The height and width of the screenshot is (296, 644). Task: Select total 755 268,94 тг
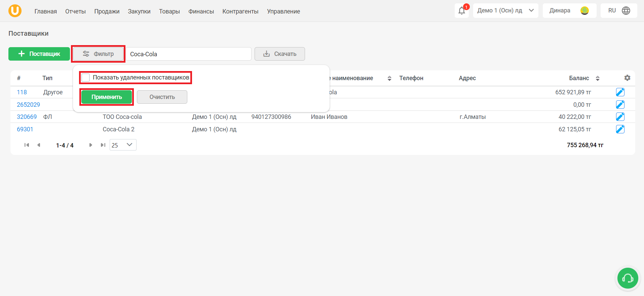pos(585,145)
